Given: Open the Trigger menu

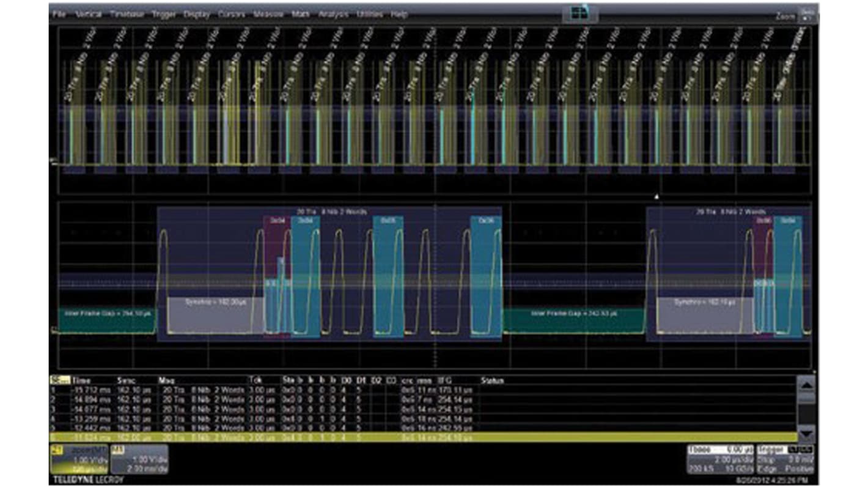Looking at the screenshot, I should pyautogui.click(x=163, y=14).
